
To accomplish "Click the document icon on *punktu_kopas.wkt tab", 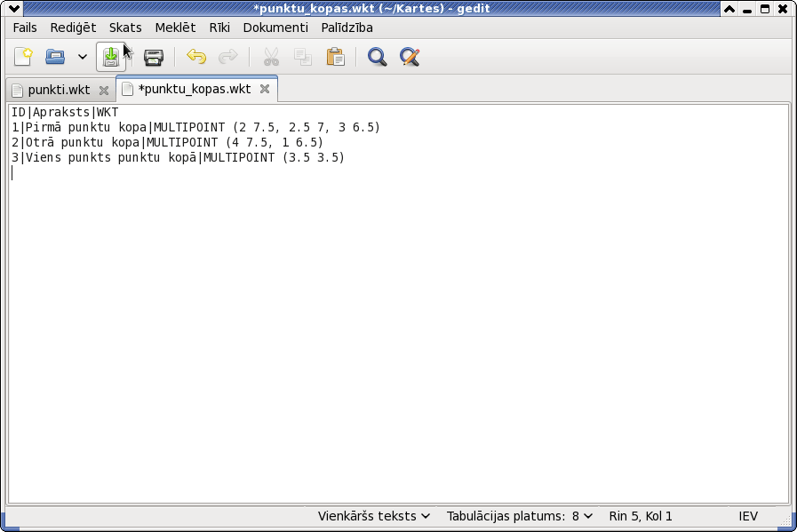I will coord(128,89).
